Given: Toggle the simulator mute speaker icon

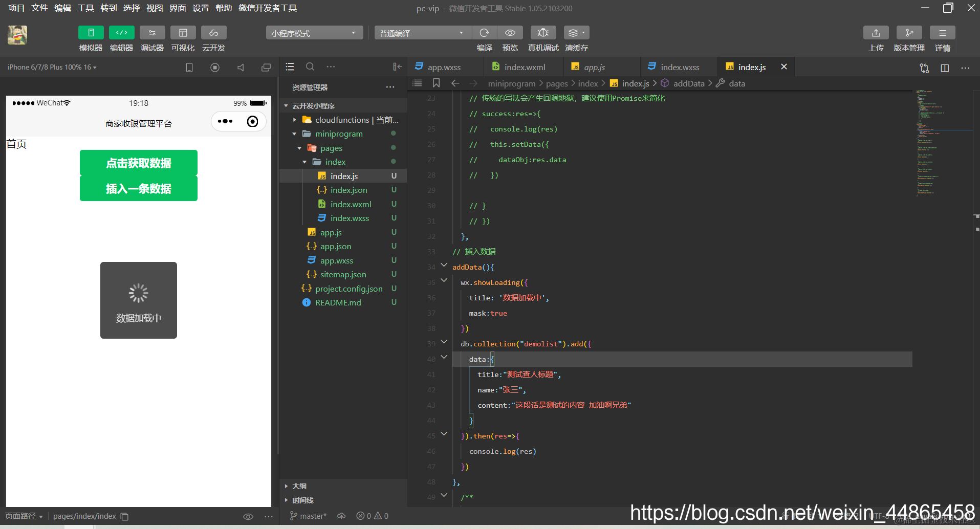Looking at the screenshot, I should pyautogui.click(x=241, y=67).
